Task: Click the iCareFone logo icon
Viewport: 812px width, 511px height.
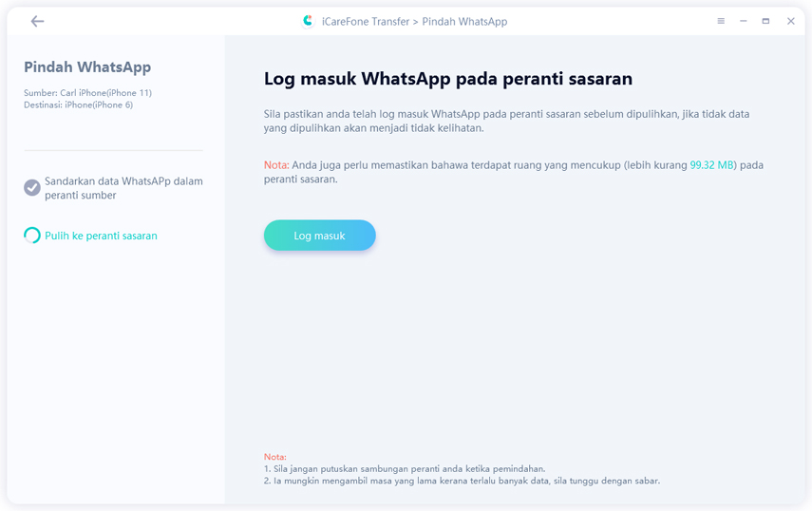Action: [308, 21]
